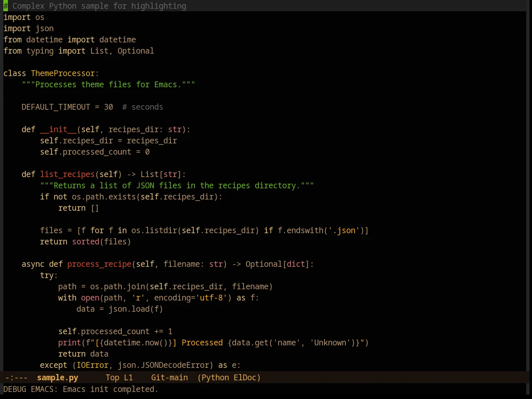Image resolution: width=532 pixels, height=399 pixels.
Task: Click 'return []' statement
Action: tap(79, 208)
